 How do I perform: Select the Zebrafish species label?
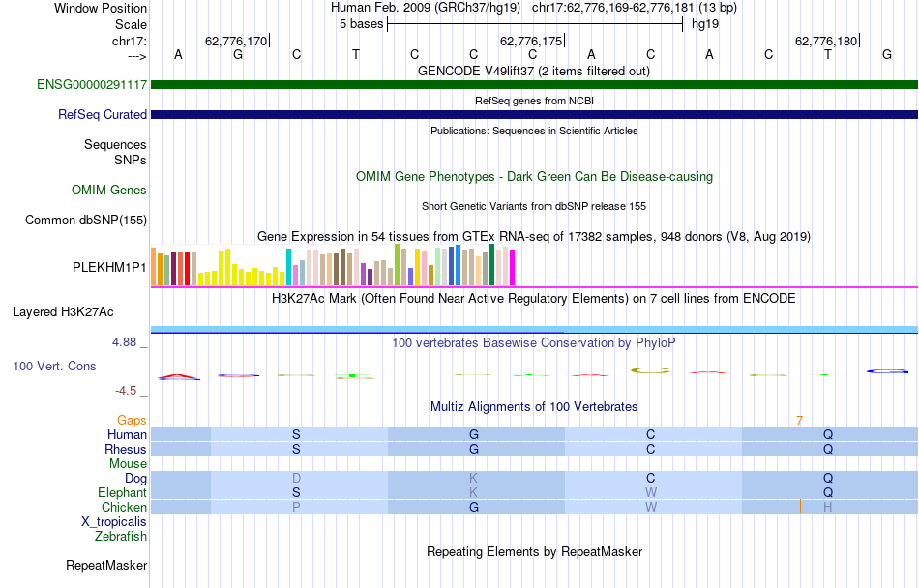121,537
